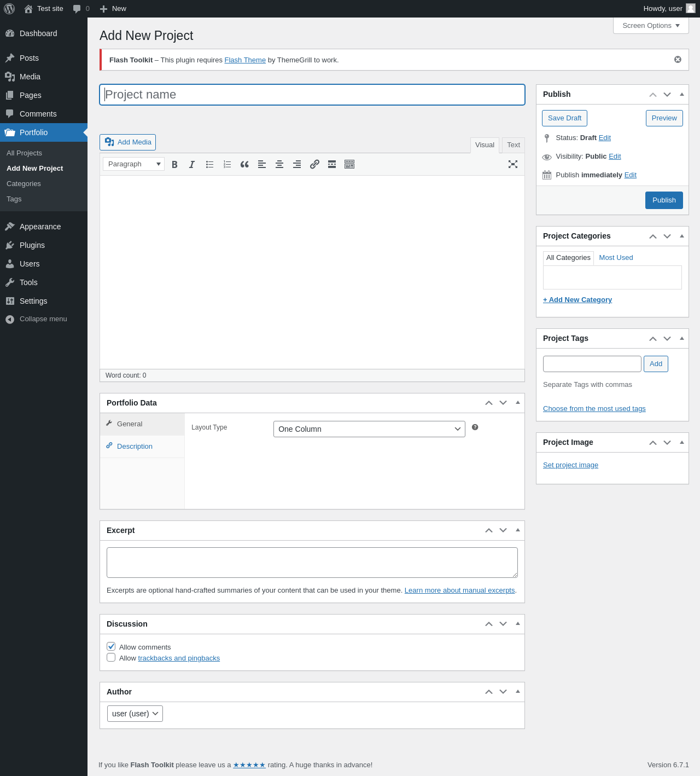This screenshot has width=700, height=776.
Task: Select the All Categories tab
Action: tap(568, 258)
